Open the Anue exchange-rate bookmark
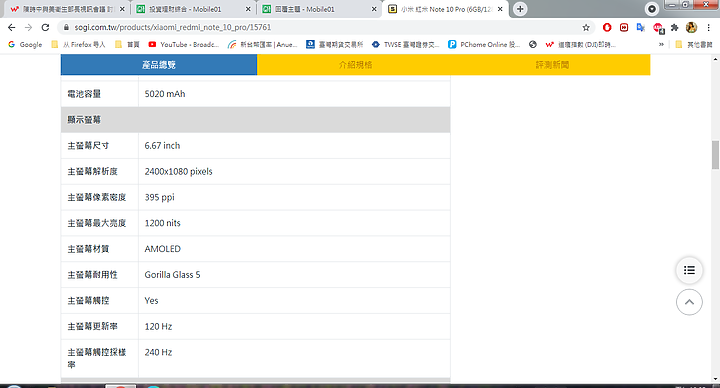Viewport: 720px width, 388px height. (263, 45)
